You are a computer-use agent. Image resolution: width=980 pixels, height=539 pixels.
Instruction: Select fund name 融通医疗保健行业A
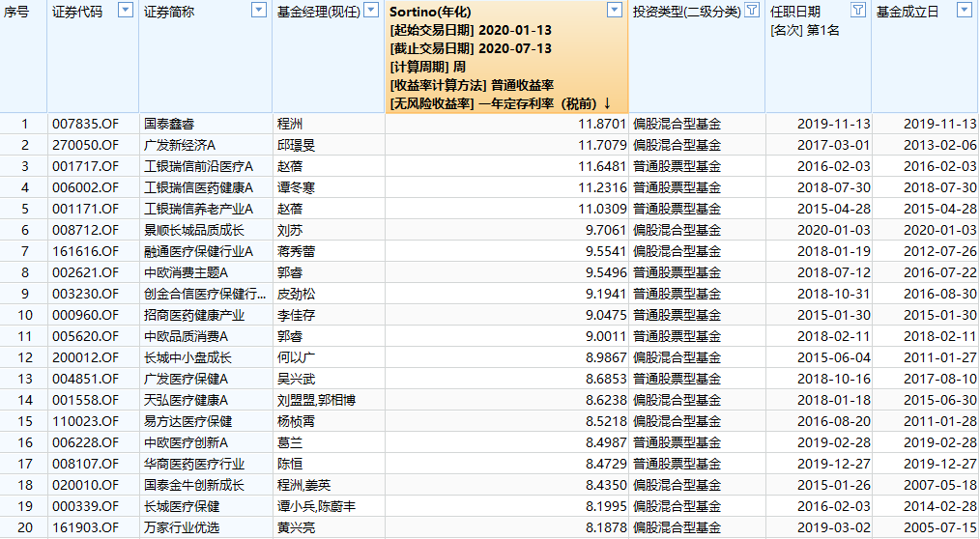pos(199,251)
